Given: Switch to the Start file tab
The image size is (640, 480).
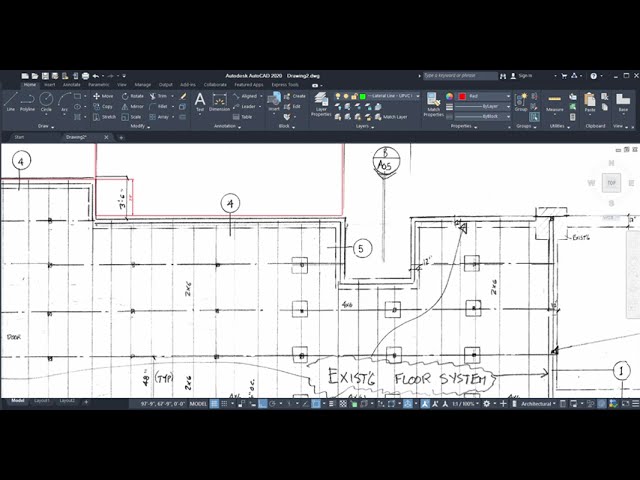Looking at the screenshot, I should pyautogui.click(x=19, y=137).
